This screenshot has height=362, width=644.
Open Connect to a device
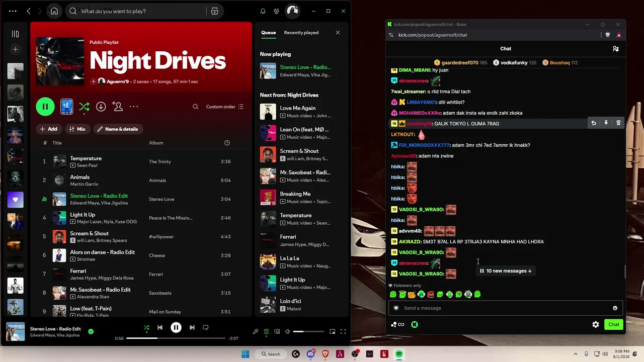click(277, 331)
